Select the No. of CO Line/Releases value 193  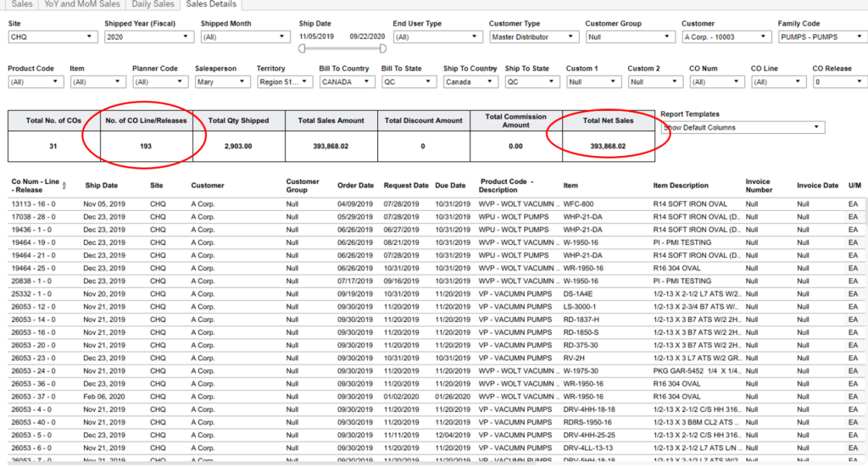(x=146, y=146)
